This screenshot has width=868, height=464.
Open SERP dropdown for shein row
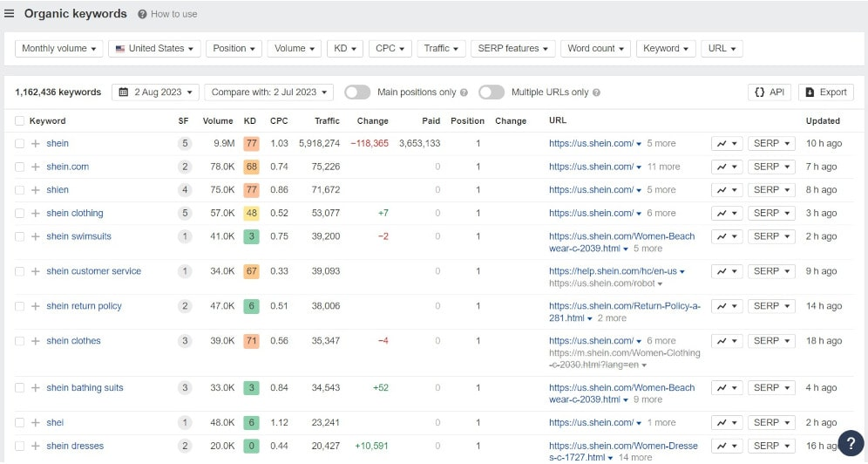(771, 143)
